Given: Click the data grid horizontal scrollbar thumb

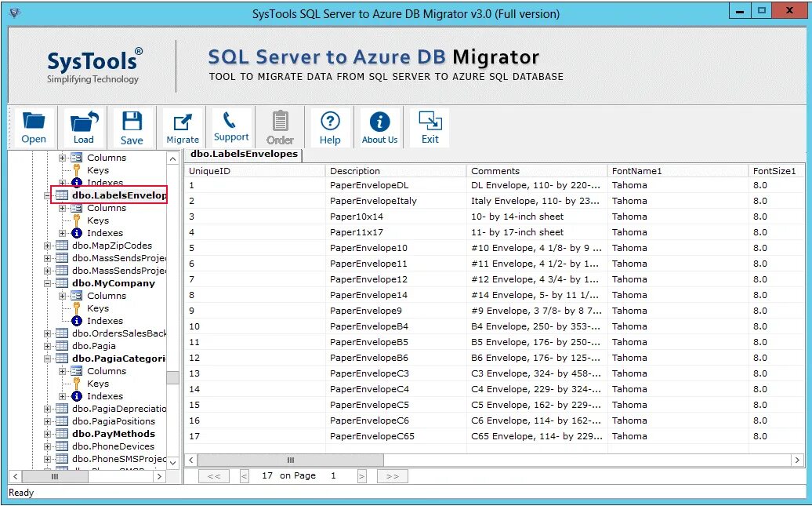Looking at the screenshot, I should tap(291, 460).
